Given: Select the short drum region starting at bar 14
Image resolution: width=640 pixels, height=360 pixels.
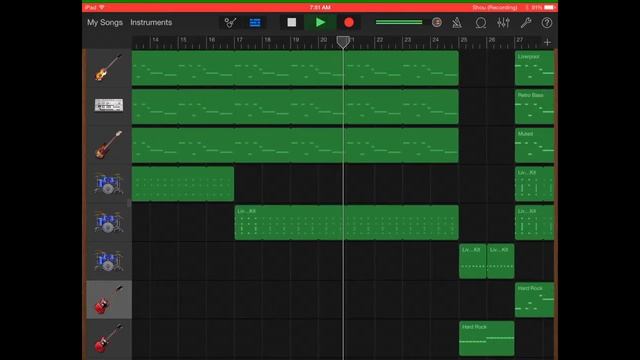Looking at the screenshot, I should pyautogui.click(x=183, y=184).
